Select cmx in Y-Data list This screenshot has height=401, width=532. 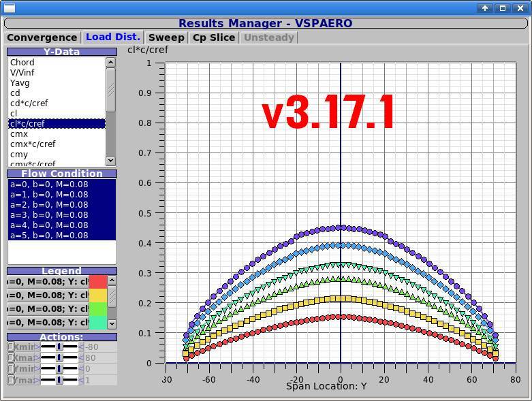57,134
